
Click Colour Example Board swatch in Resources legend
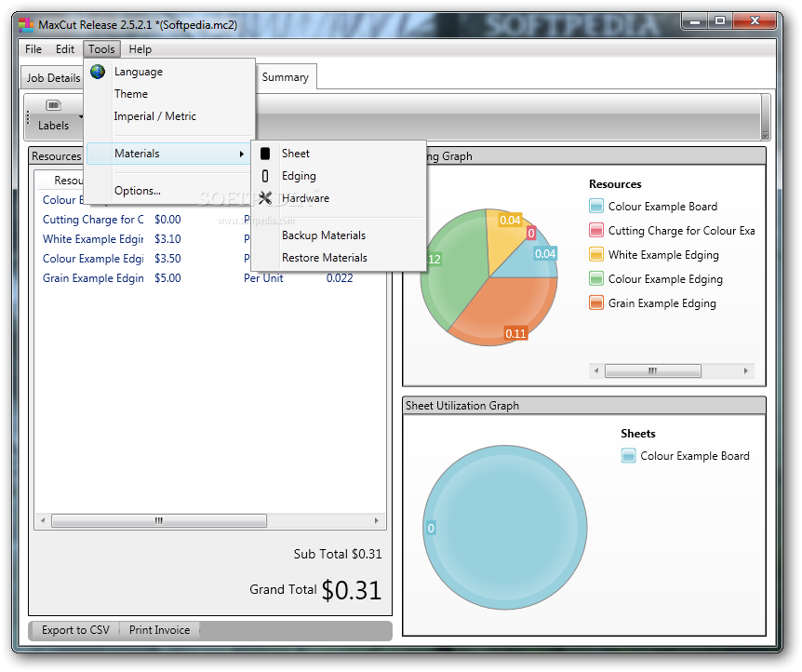click(x=595, y=207)
